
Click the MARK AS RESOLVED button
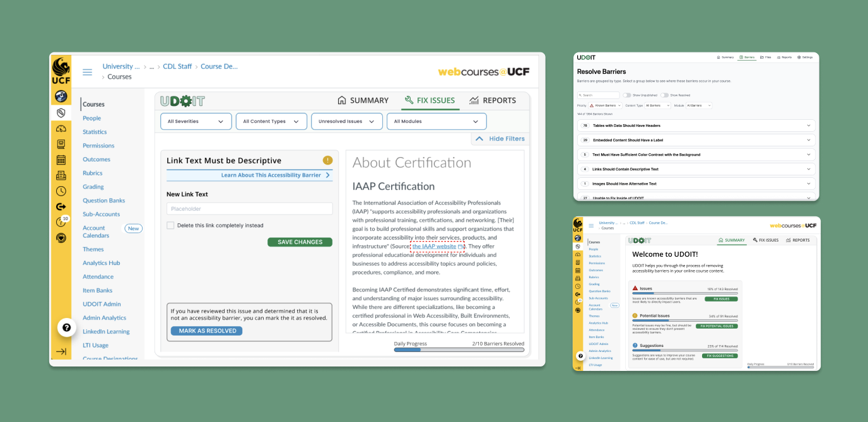click(x=206, y=331)
